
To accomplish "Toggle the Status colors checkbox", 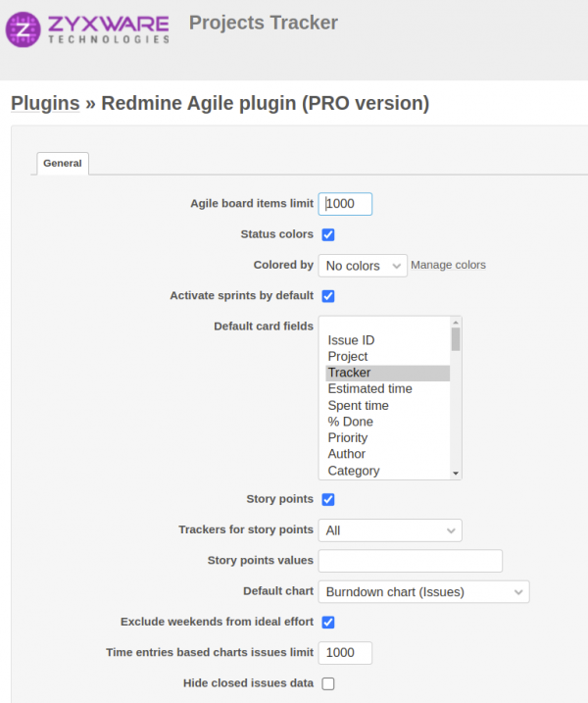I will (328, 234).
